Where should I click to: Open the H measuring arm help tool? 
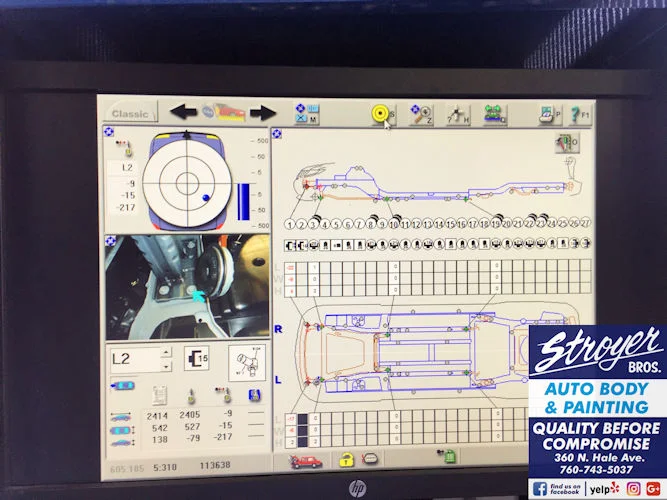coord(458,115)
